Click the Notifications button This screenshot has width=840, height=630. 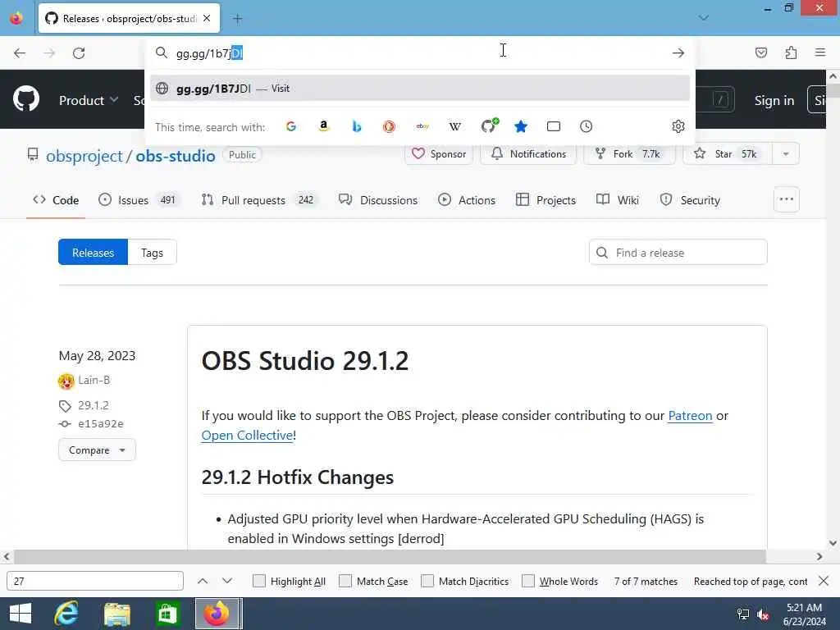[x=528, y=153]
